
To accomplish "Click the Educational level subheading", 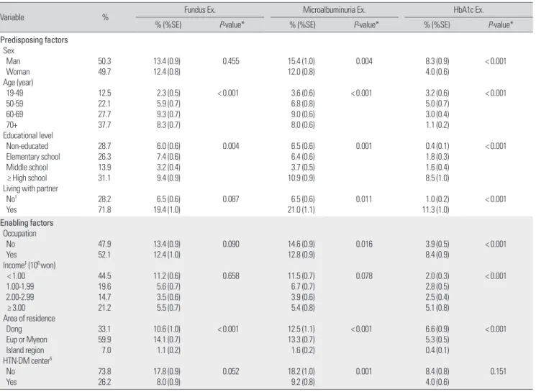I will 28,135.
